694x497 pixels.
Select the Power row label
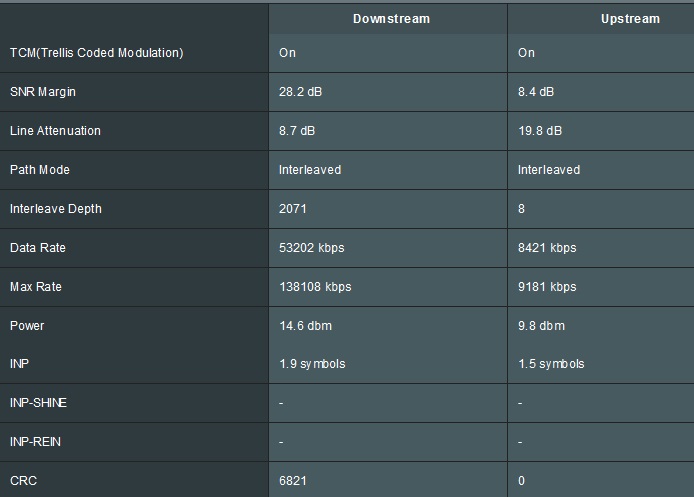[27, 325]
